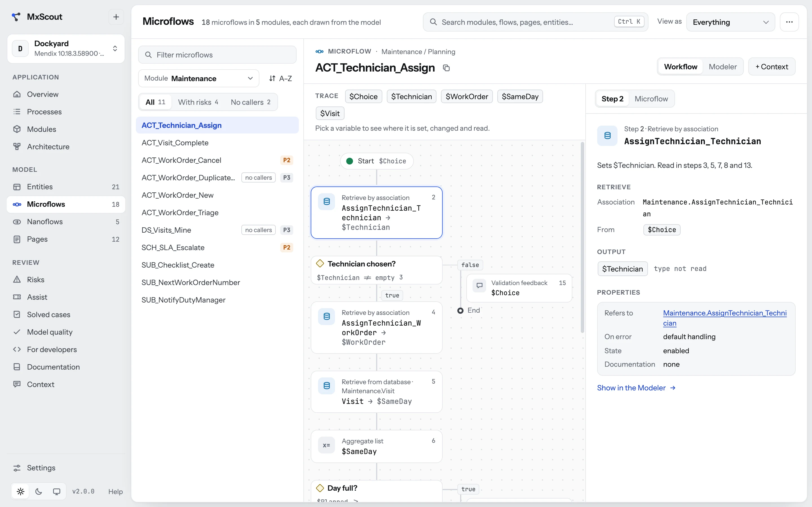The width and height of the screenshot is (812, 507).
Task: Toggle the With risks filter
Action: coord(198,102)
